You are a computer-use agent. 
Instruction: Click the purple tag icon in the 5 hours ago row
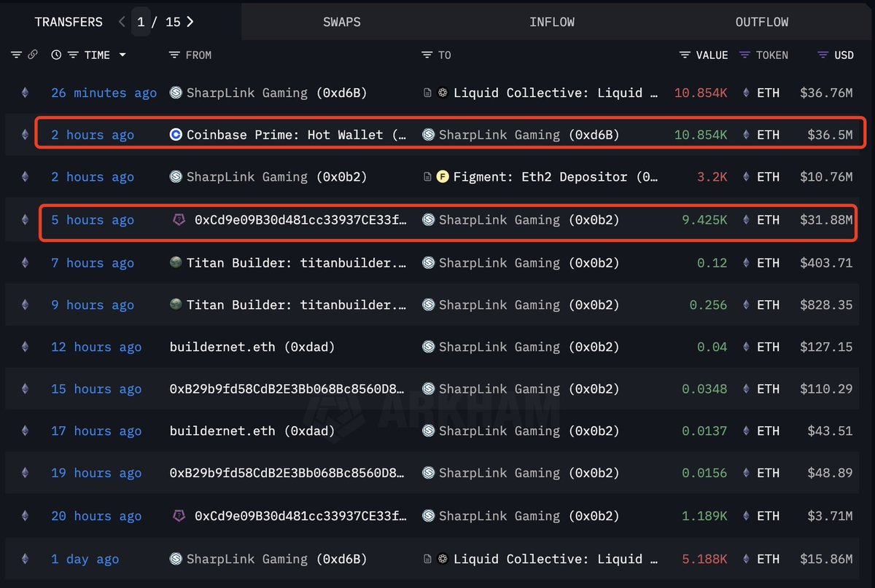178,219
